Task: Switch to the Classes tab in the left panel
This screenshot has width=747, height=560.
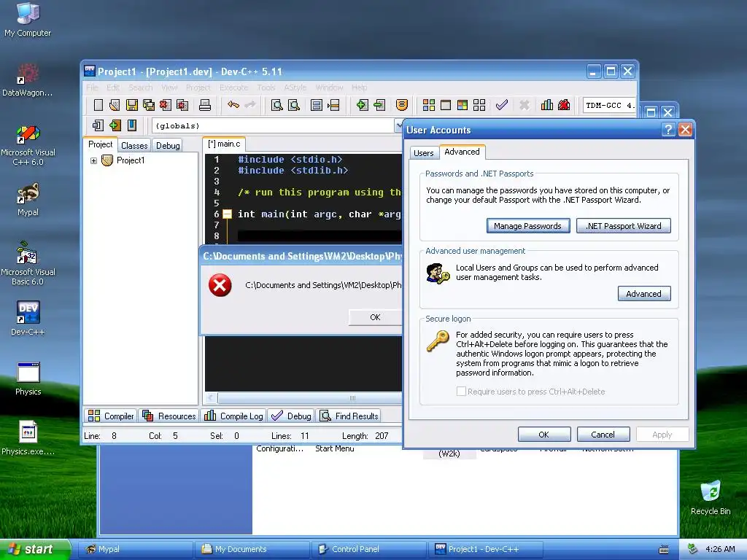Action: [134, 146]
